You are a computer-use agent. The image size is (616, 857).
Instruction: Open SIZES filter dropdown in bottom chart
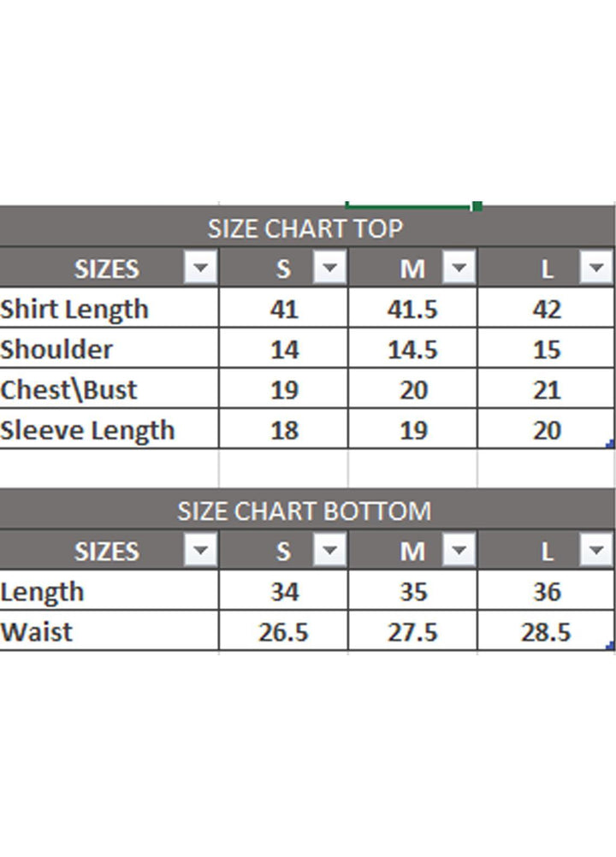pos(201,552)
